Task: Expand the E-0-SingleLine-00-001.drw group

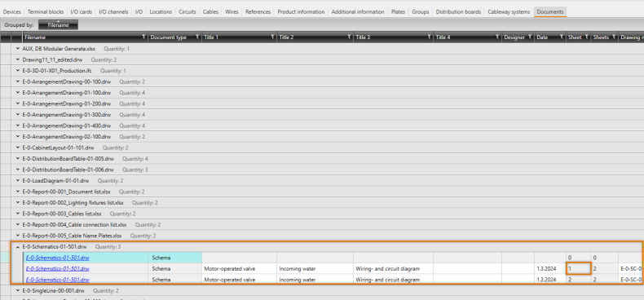Action: (x=18, y=290)
